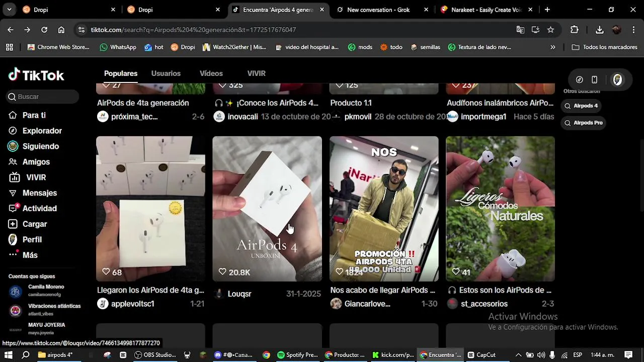Click the browser home button
644x362 pixels.
[x=61, y=30]
